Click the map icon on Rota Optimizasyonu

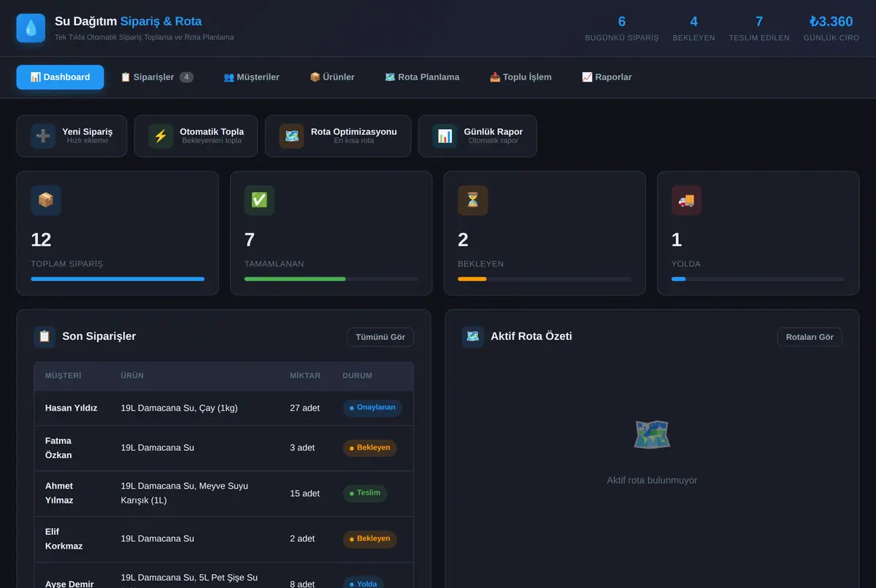pyautogui.click(x=291, y=136)
